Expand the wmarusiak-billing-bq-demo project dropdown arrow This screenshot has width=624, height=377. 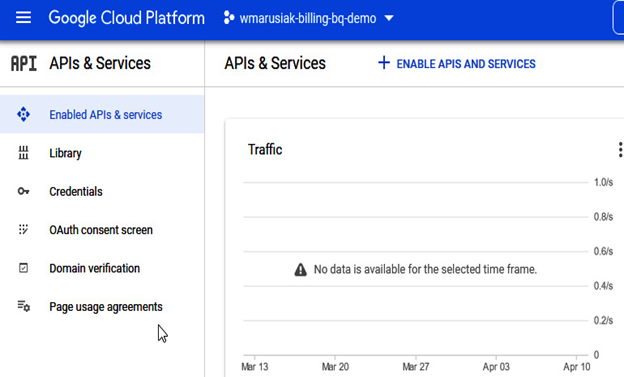[x=389, y=18]
